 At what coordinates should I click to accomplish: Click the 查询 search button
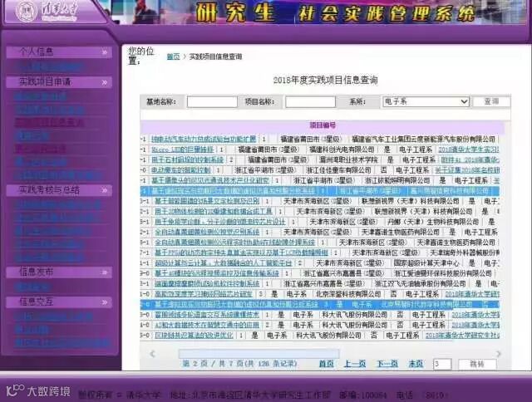point(491,101)
